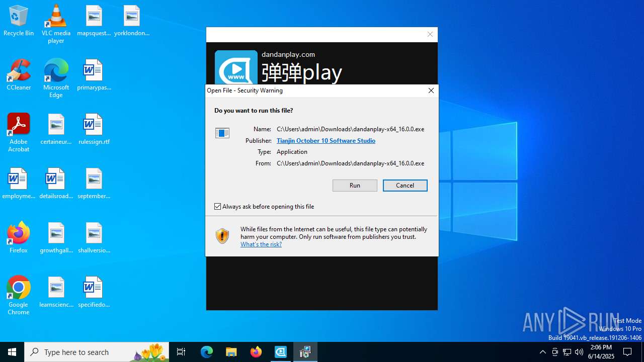This screenshot has width=644, height=362.
Task: Open Adobe Acrobat desktop shortcut
Action: point(19,133)
